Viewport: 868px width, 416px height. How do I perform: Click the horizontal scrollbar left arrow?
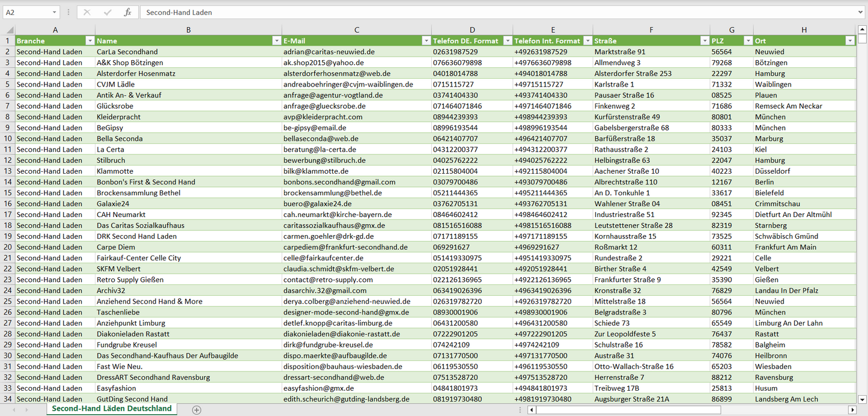pos(532,410)
